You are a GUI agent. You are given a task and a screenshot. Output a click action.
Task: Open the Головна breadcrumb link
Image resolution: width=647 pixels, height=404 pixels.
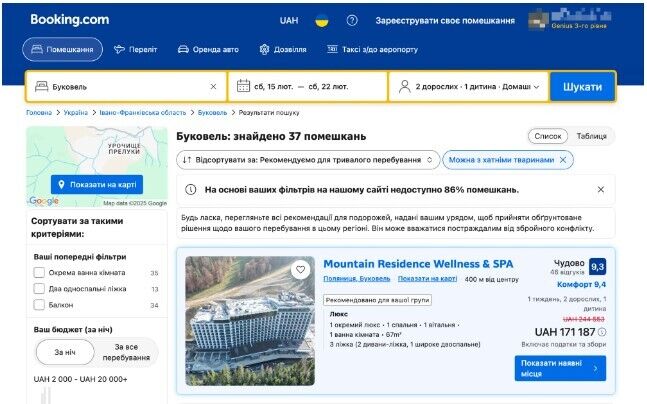pyautogui.click(x=39, y=113)
